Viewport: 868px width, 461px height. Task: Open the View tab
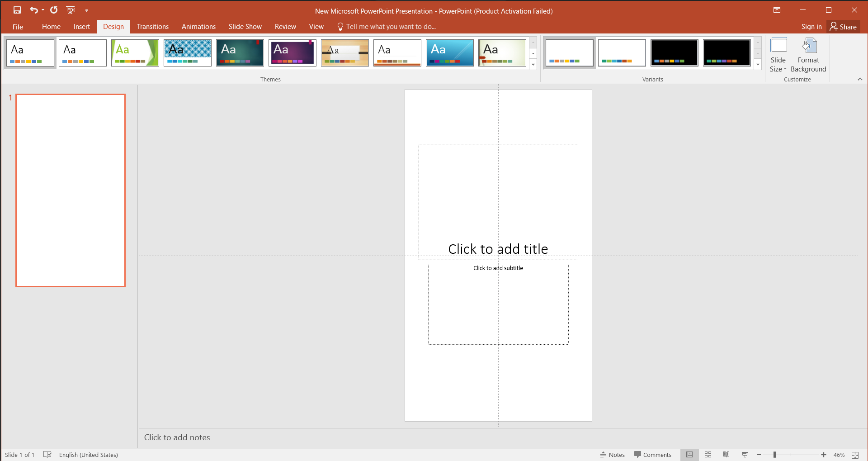316,27
